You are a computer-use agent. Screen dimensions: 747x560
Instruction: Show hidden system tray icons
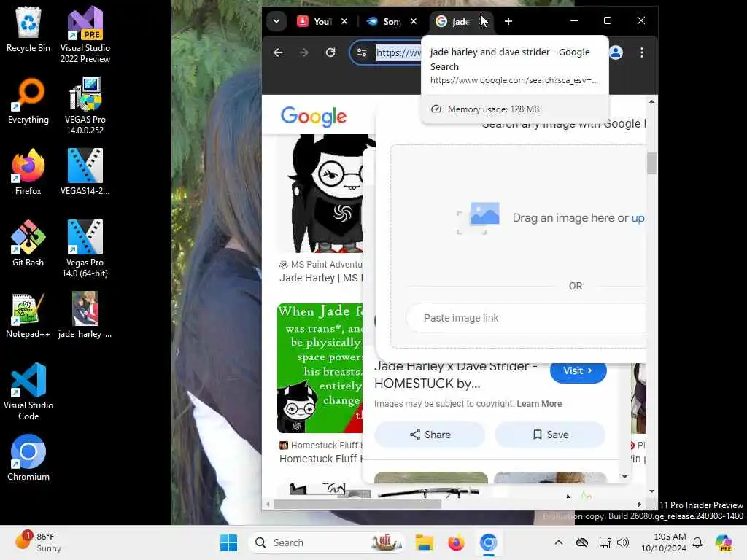pos(559,542)
